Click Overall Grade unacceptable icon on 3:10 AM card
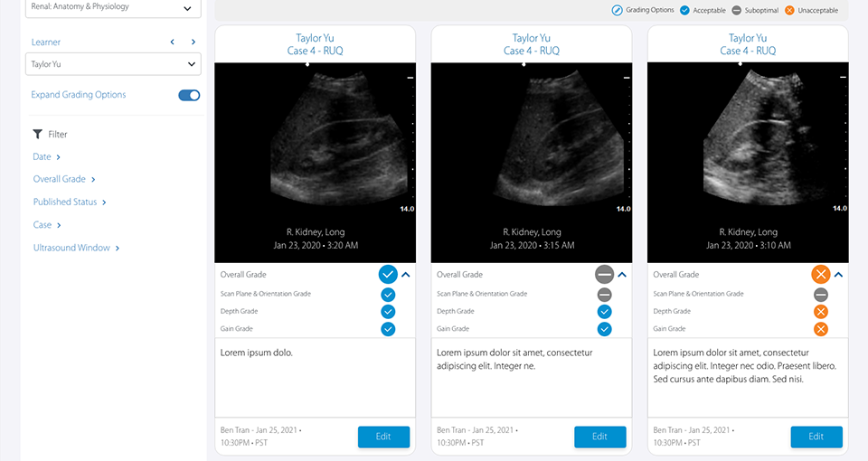868x461 pixels. point(821,274)
